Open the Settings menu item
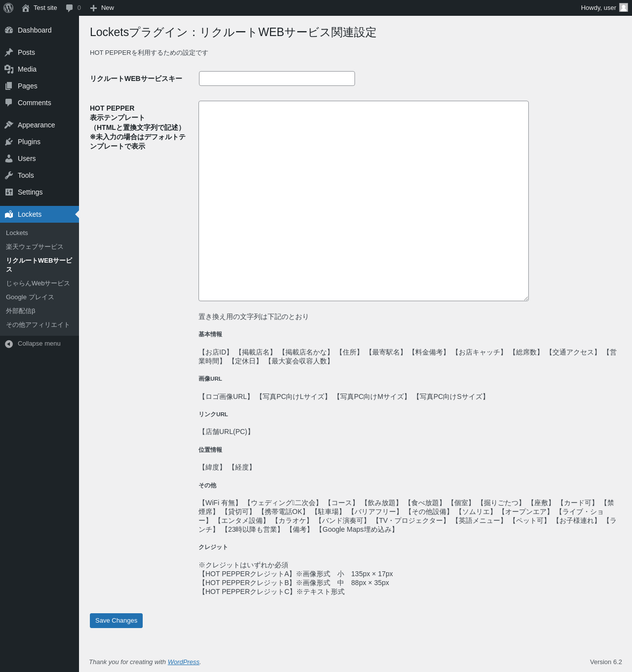The height and width of the screenshot is (672, 632). coord(30,192)
